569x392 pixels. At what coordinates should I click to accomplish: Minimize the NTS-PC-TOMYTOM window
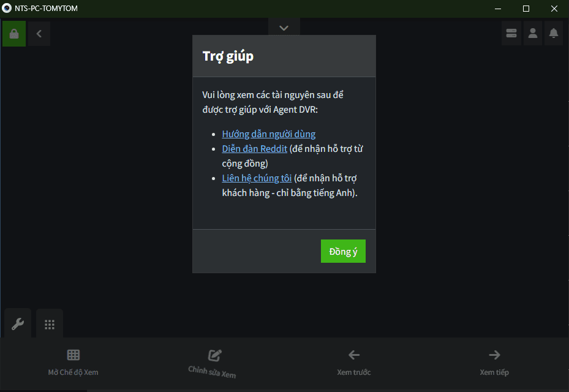(x=498, y=9)
